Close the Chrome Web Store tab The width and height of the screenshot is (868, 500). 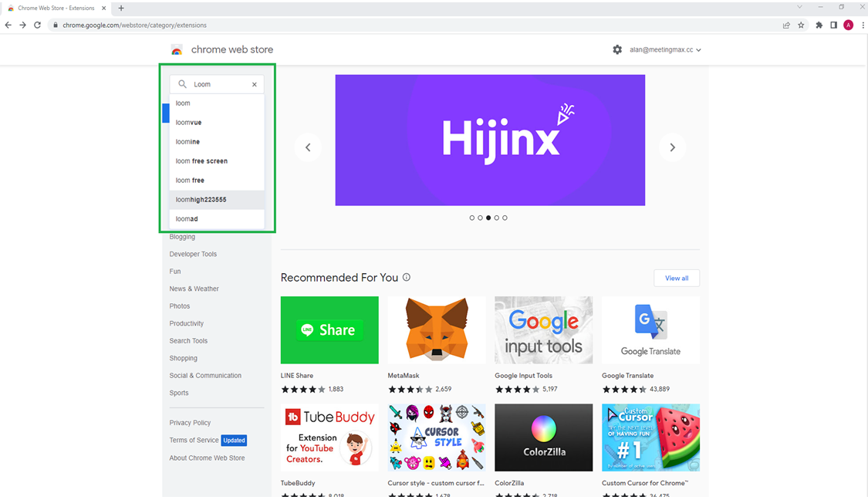pos(103,8)
